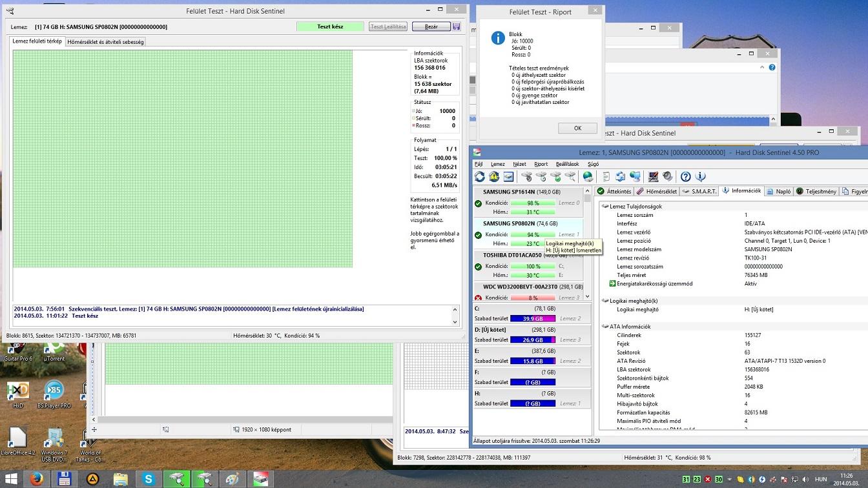
Task: Click the green Teszt kész status bar
Action: [x=330, y=26]
